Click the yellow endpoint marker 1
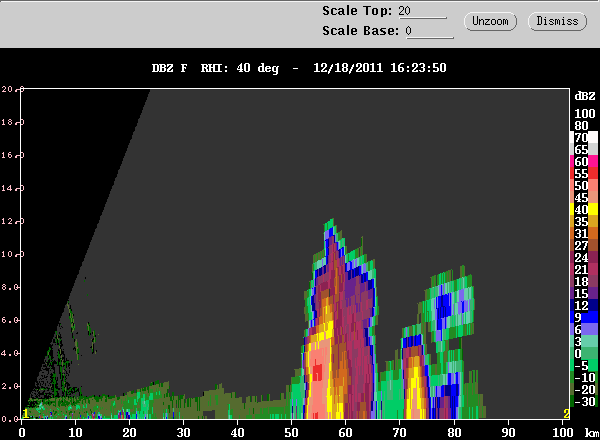 25,414
